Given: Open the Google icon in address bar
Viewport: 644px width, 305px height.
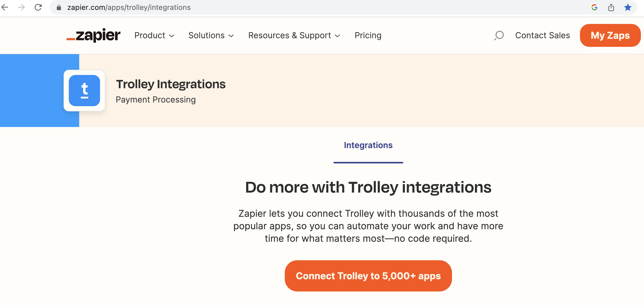Looking at the screenshot, I should click(x=594, y=7).
